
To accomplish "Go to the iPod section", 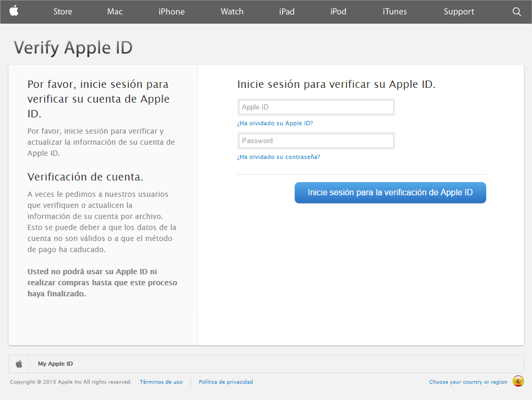I will tap(338, 12).
